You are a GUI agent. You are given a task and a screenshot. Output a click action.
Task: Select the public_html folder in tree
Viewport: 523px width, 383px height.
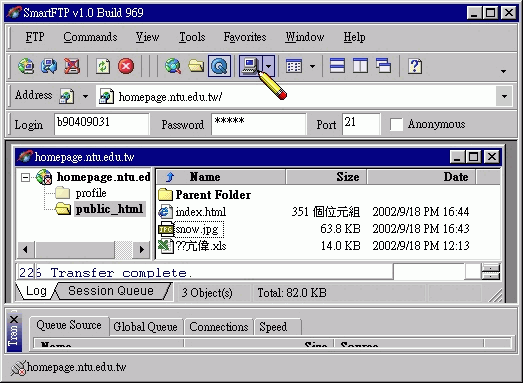point(109,209)
